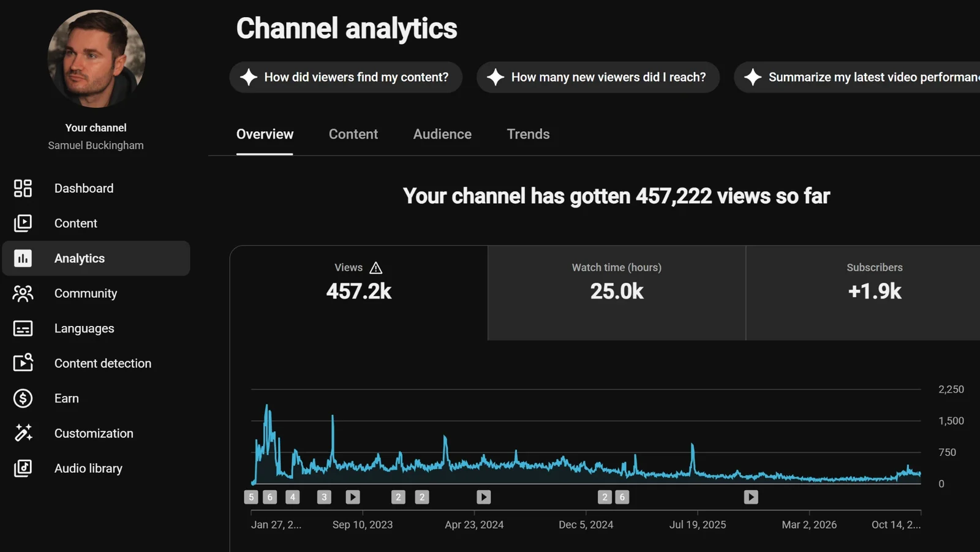Click the video marker near Apr 23, 2024

484,497
